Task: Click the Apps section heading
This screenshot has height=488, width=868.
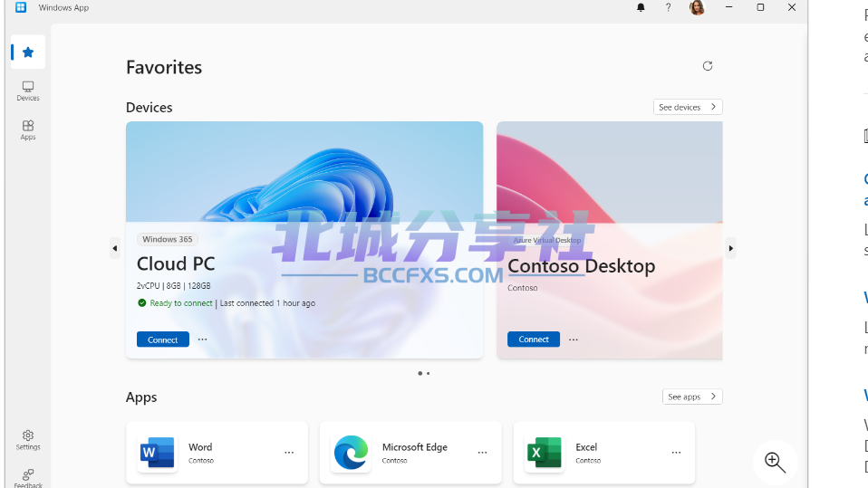Action: click(141, 397)
